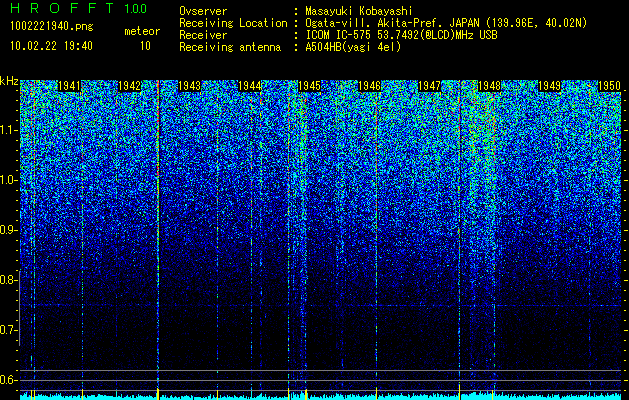
Task: Click the 1949 time marker
Action: tap(549, 86)
